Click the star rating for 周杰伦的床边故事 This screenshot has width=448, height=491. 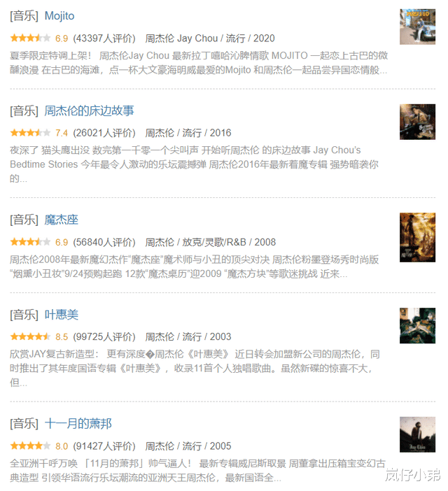[30, 133]
